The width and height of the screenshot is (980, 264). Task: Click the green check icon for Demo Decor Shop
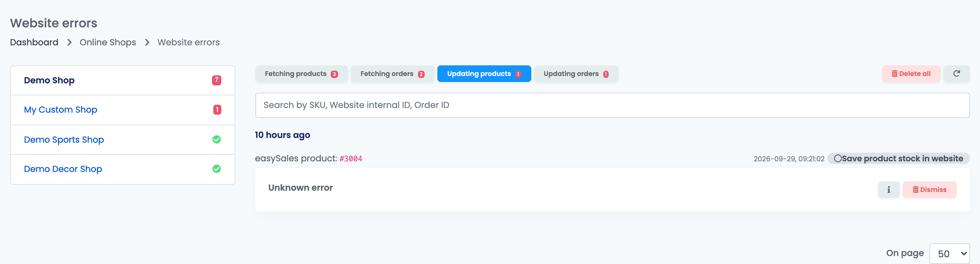[x=216, y=169]
